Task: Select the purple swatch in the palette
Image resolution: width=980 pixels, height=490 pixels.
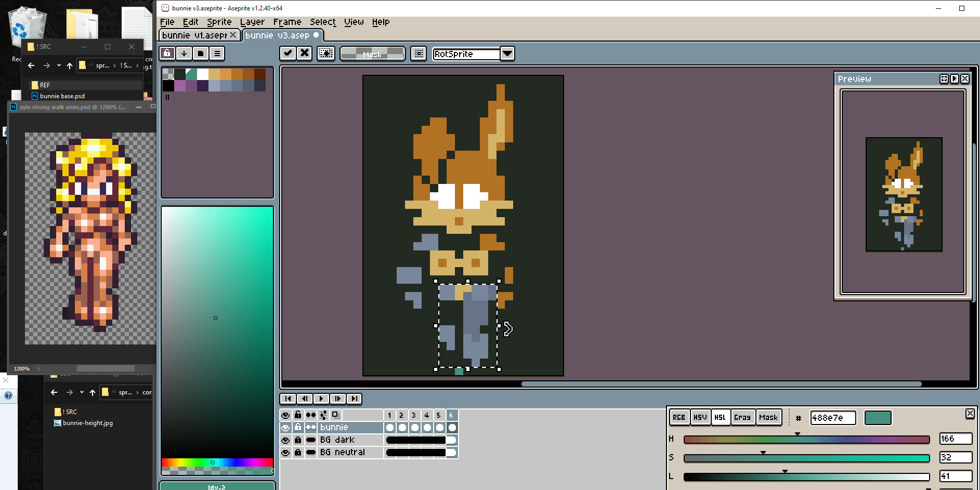Action: click(x=180, y=86)
